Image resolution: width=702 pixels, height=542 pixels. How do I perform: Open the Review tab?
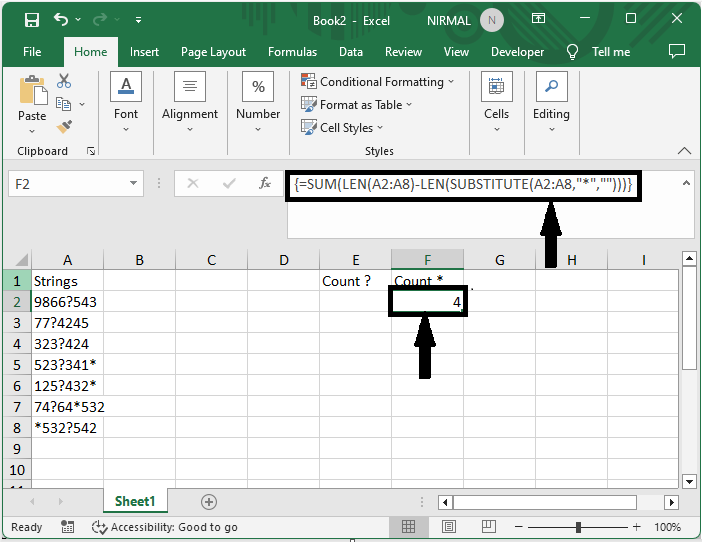click(x=403, y=52)
